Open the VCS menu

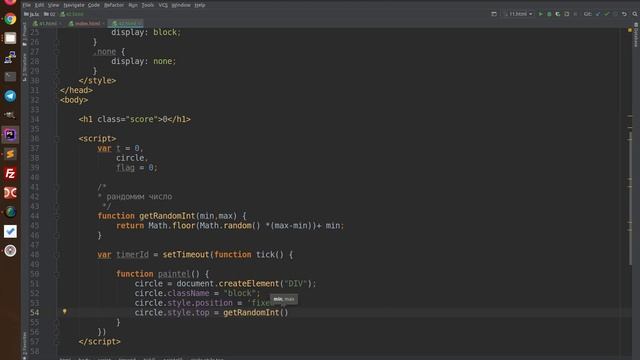point(163,5)
